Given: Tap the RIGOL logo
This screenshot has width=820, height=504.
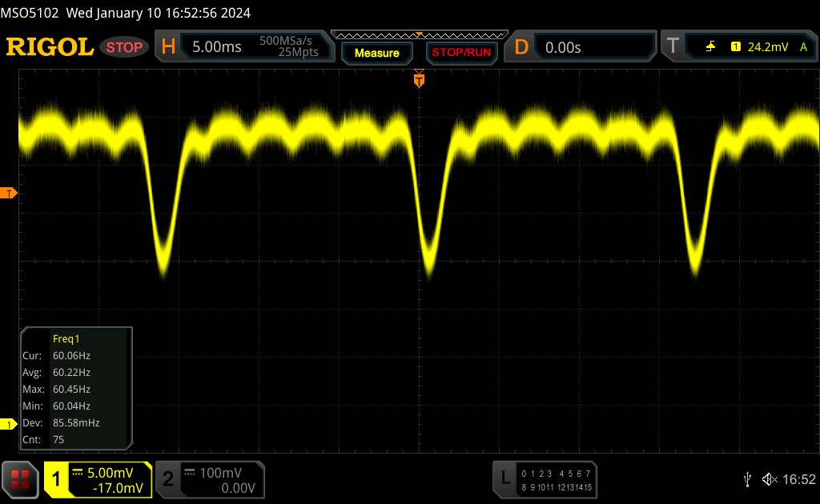Looking at the screenshot, I should [x=50, y=47].
